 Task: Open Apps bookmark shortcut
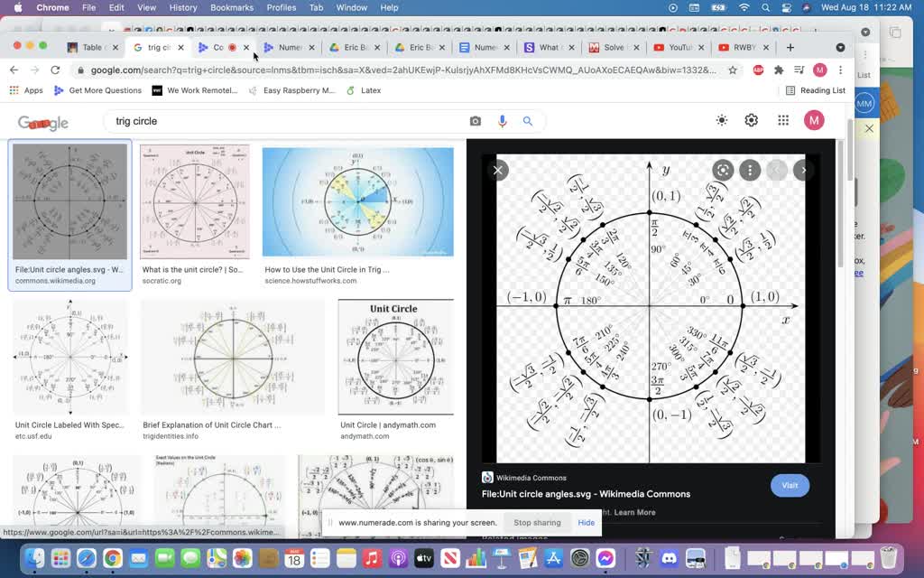point(26,90)
